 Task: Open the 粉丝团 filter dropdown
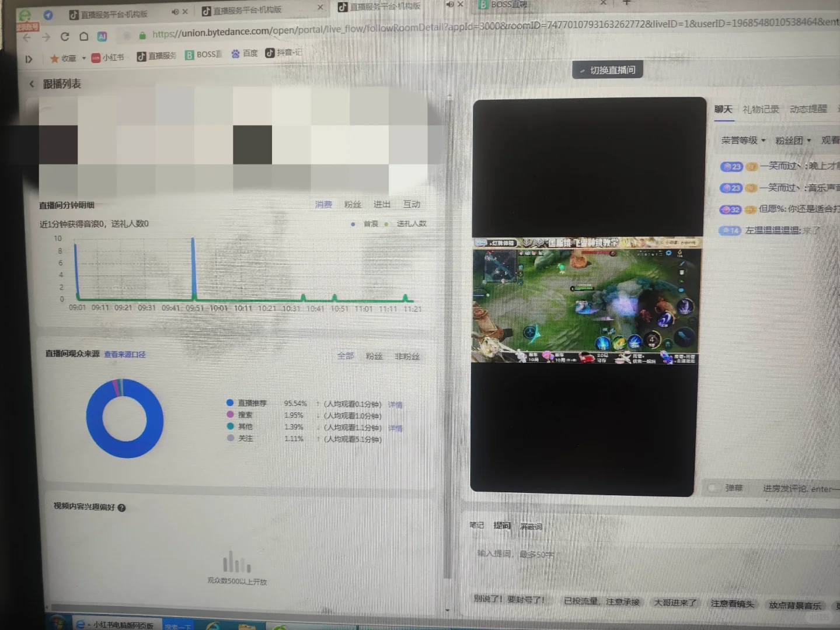click(x=793, y=141)
